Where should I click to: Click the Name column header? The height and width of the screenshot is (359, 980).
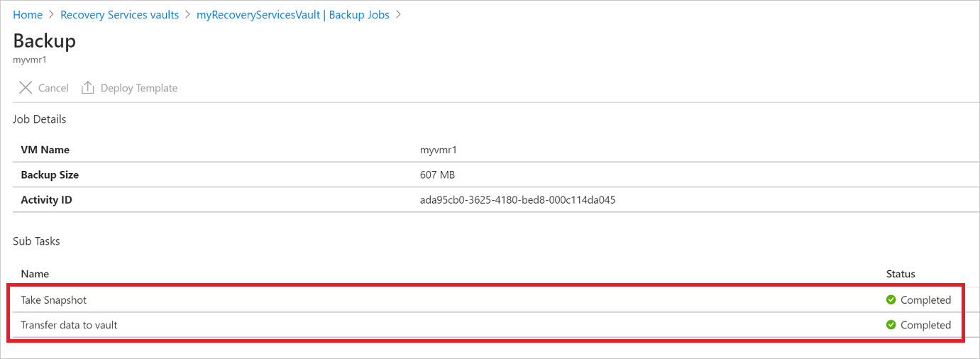pyautogui.click(x=35, y=274)
